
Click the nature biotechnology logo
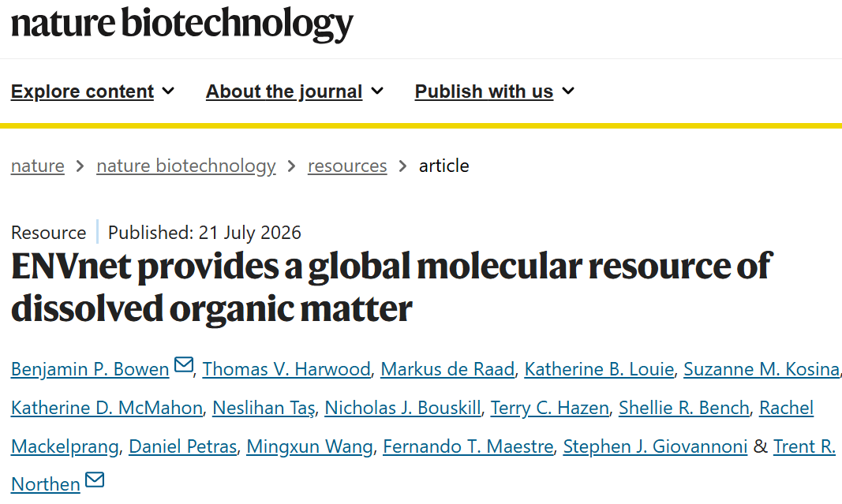click(182, 24)
